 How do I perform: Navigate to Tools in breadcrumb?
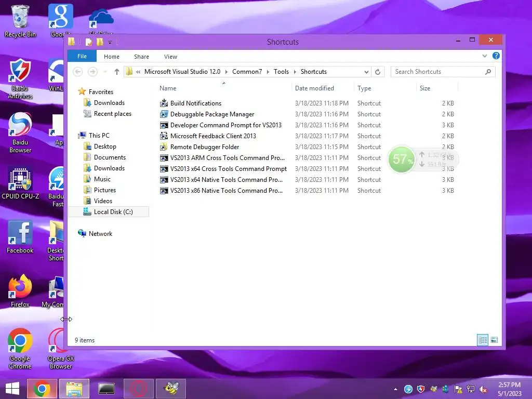click(x=281, y=72)
